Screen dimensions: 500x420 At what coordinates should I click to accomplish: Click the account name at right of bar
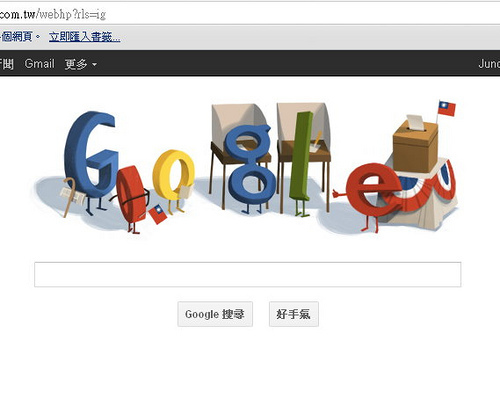click(489, 63)
